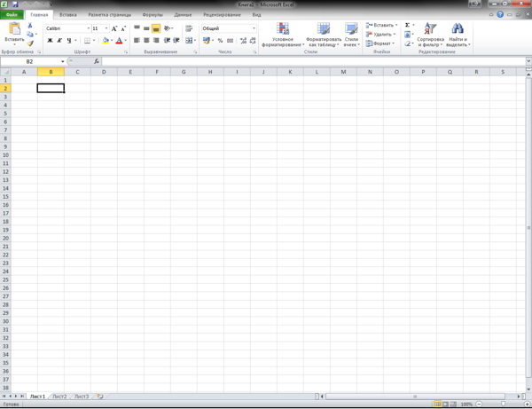This screenshot has width=532, height=409.
Task: Click the green Файл button
Action: 12,15
